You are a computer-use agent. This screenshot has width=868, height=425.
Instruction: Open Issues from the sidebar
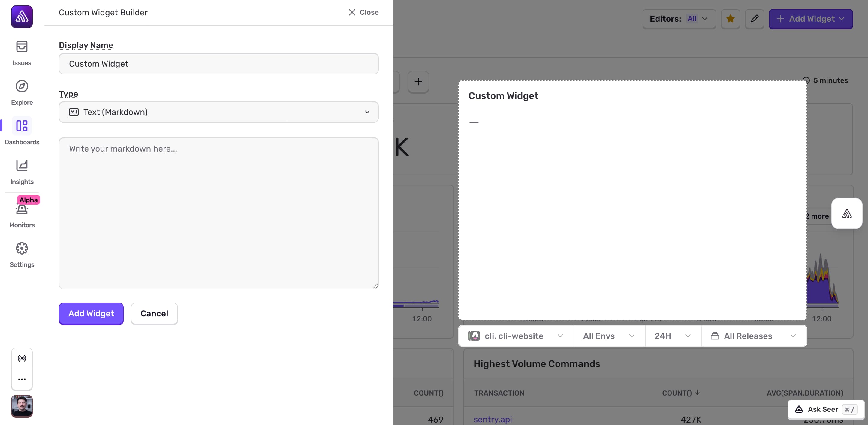click(x=22, y=53)
